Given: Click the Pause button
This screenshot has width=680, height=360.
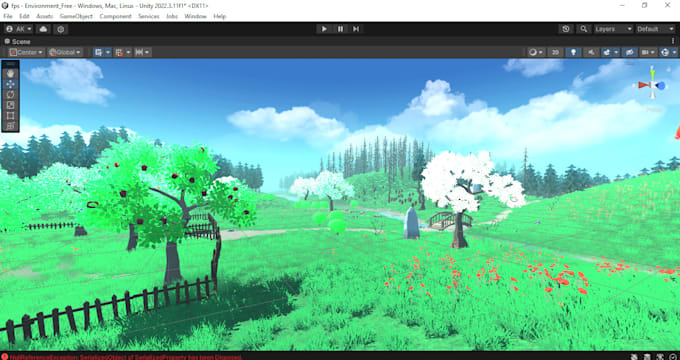Looking at the screenshot, I should [x=340, y=29].
